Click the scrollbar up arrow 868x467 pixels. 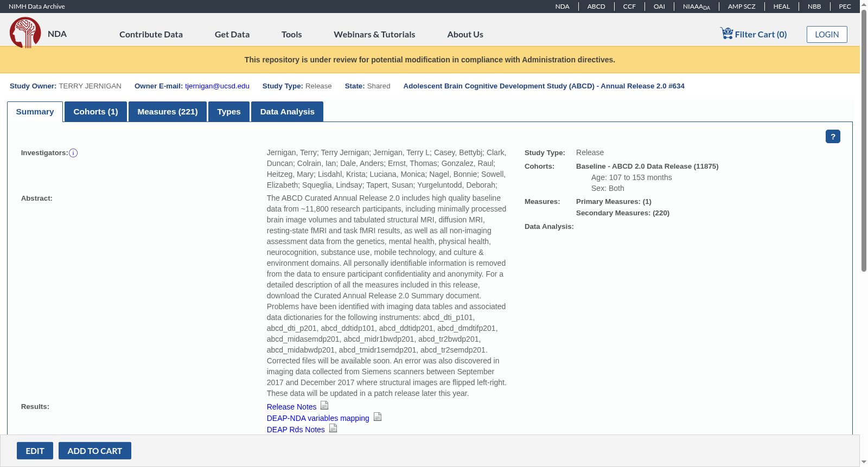pos(864,4)
